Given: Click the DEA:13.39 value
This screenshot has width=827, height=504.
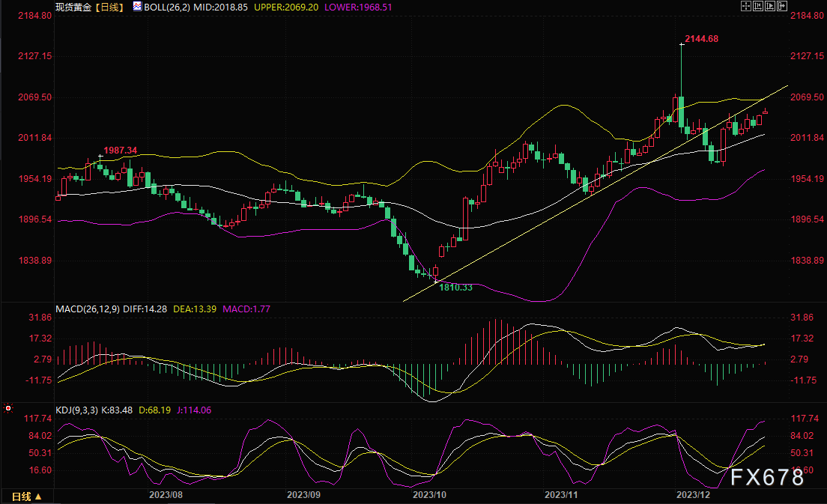Looking at the screenshot, I should point(195,309).
